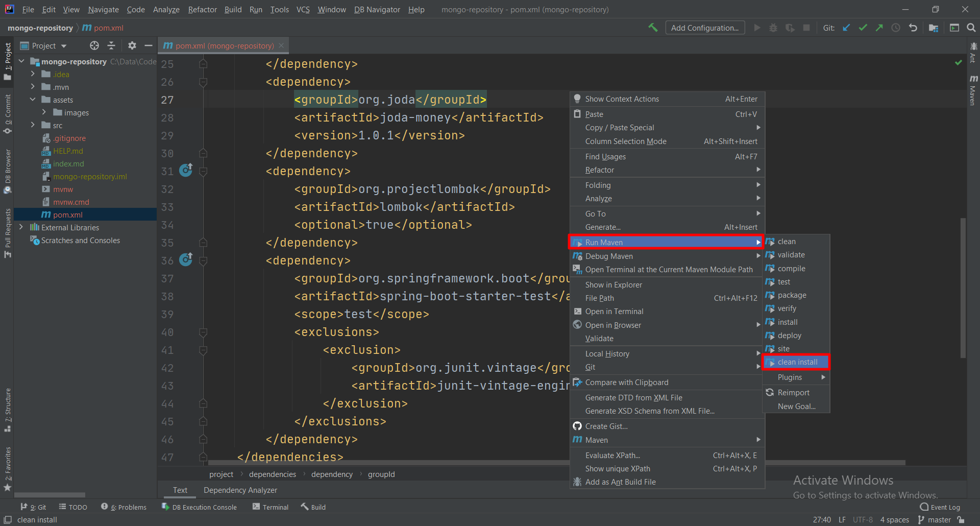Click master branch in status bar
The image size is (980, 526).
[x=934, y=520]
